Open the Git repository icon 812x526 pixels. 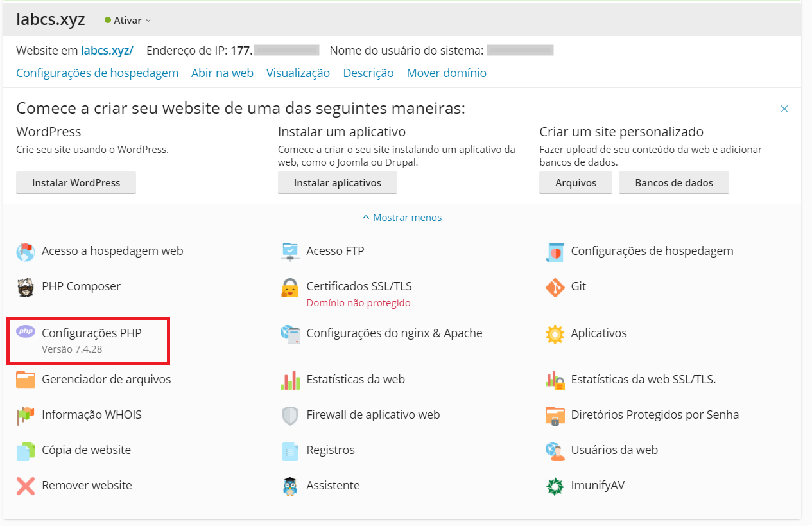pos(555,287)
